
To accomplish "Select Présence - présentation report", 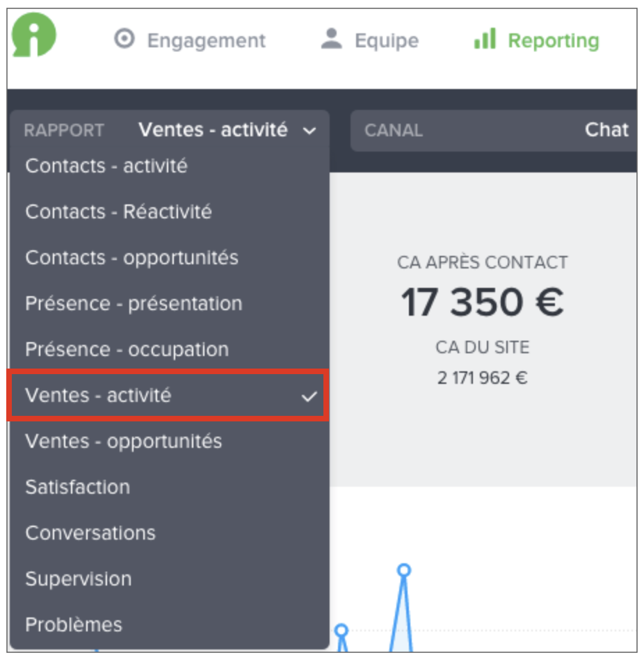I will pos(134,303).
